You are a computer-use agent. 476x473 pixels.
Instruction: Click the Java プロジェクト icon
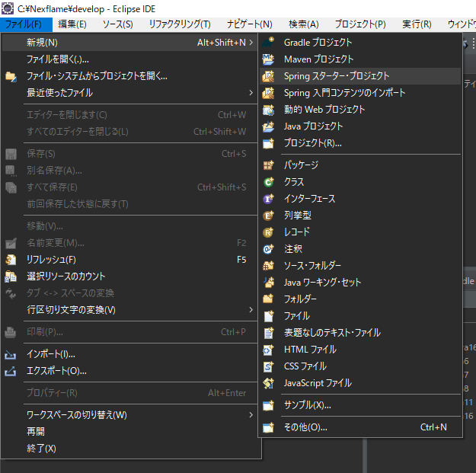point(268,126)
